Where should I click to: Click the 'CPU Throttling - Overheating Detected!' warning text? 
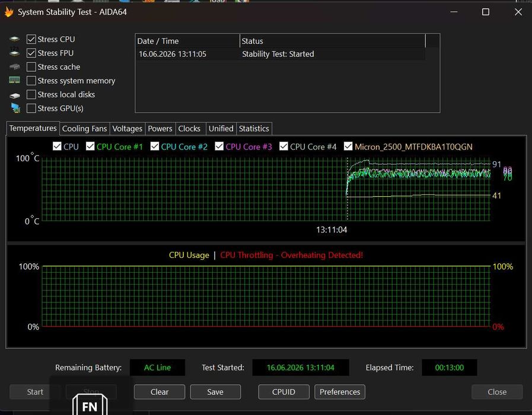(x=291, y=255)
